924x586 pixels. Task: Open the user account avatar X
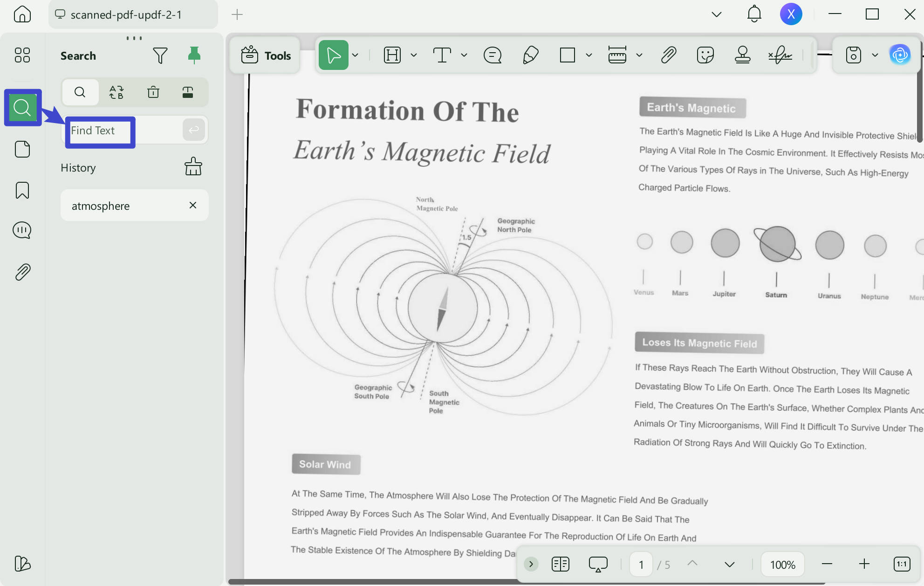coord(791,14)
